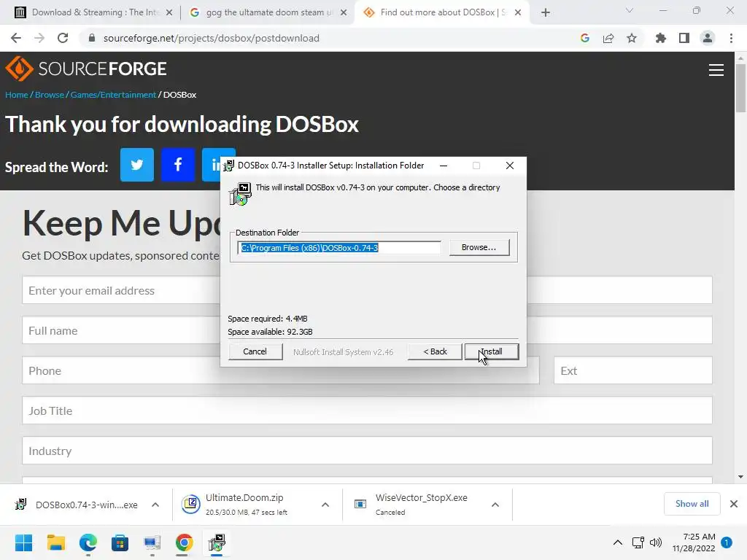
Task: Click the Job Title input field
Action: 367,410
